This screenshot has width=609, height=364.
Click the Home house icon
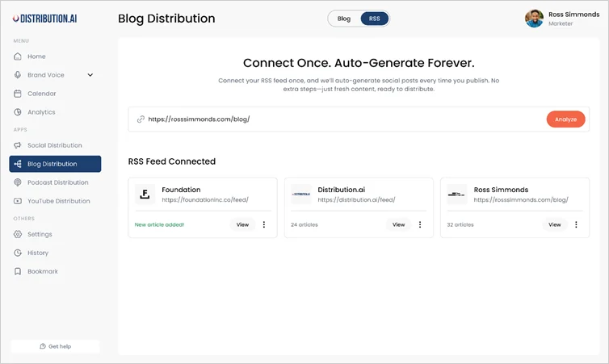[x=18, y=56]
